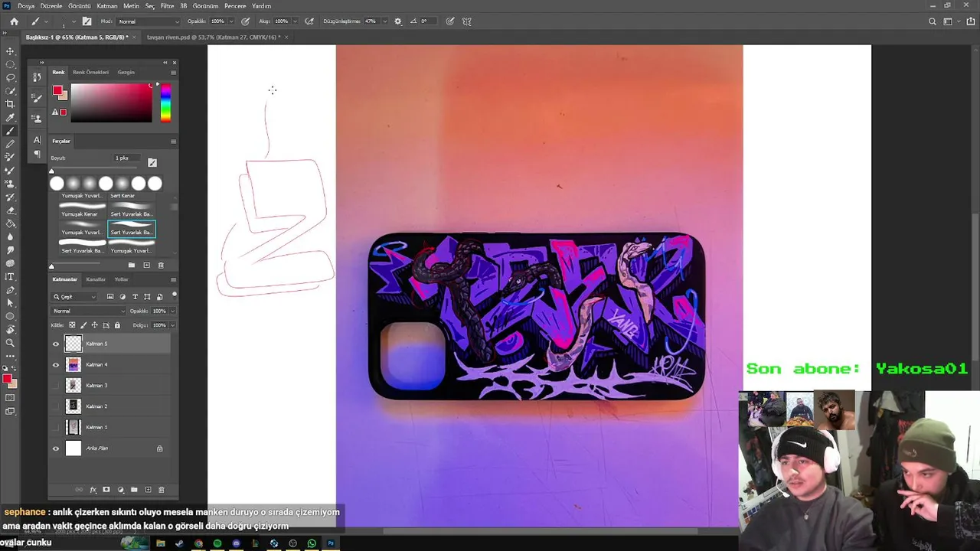Image resolution: width=980 pixels, height=551 pixels.
Task: Open the Opaklık 100% dropdown in options bar
Action: tap(231, 21)
